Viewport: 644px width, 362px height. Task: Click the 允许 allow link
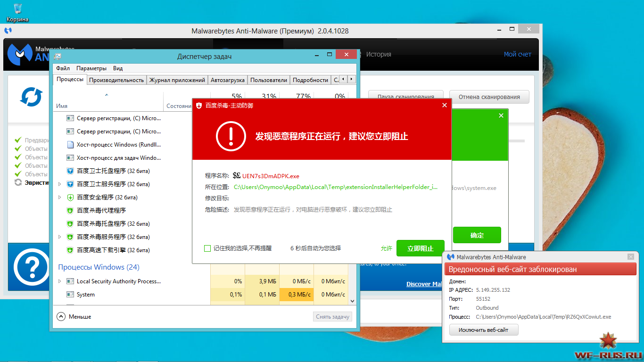coord(387,248)
